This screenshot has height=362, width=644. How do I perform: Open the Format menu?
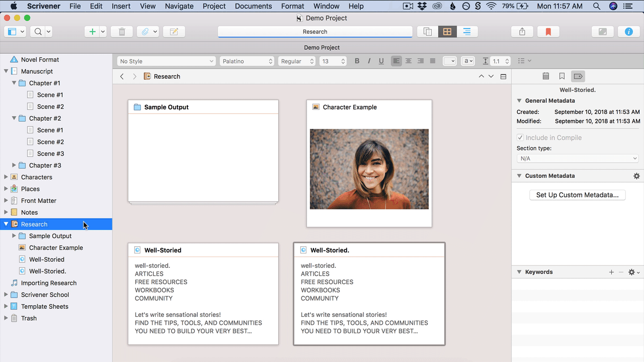coord(292,6)
